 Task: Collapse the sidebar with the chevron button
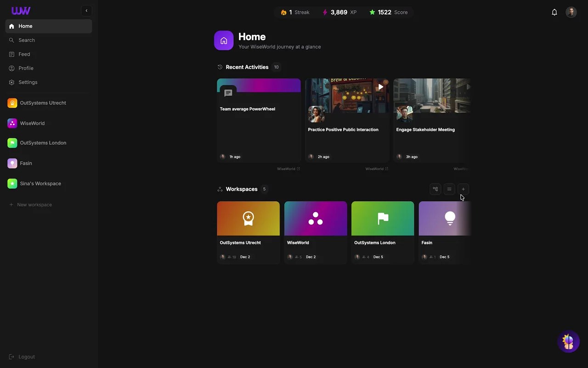[86, 10]
